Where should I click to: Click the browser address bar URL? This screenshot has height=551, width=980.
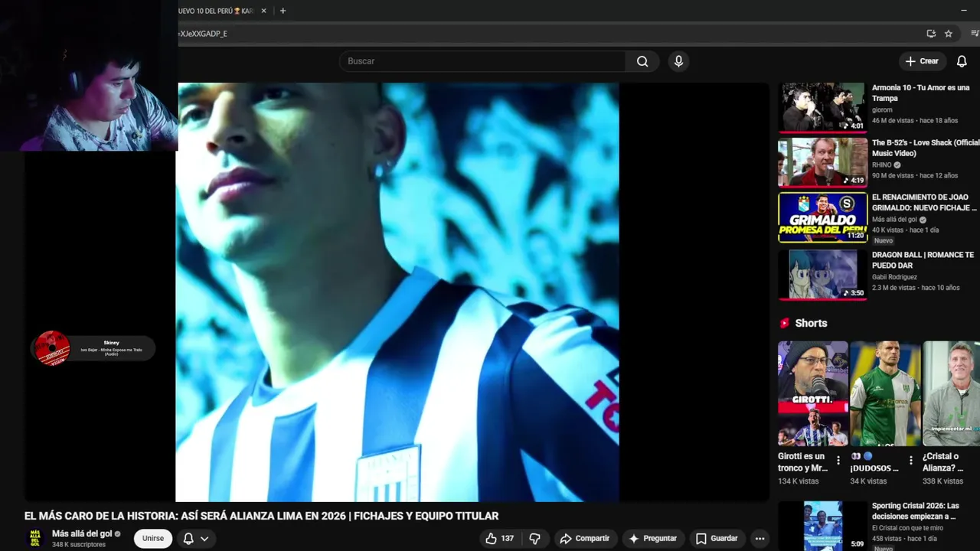pos(203,34)
